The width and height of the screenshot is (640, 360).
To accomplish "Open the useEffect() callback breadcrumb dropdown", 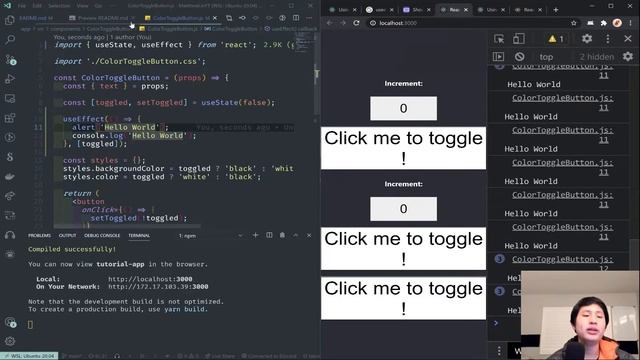I will (290, 29).
